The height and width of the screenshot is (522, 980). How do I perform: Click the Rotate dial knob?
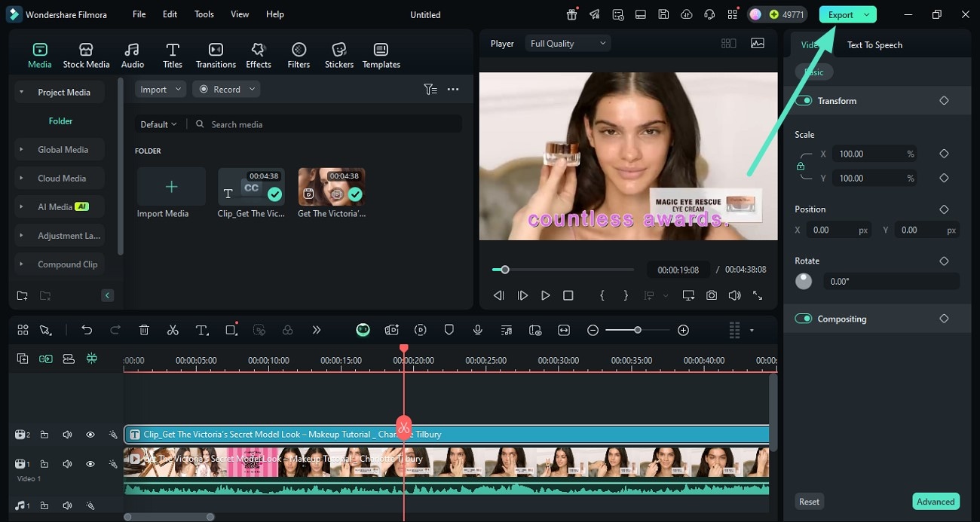click(x=804, y=281)
